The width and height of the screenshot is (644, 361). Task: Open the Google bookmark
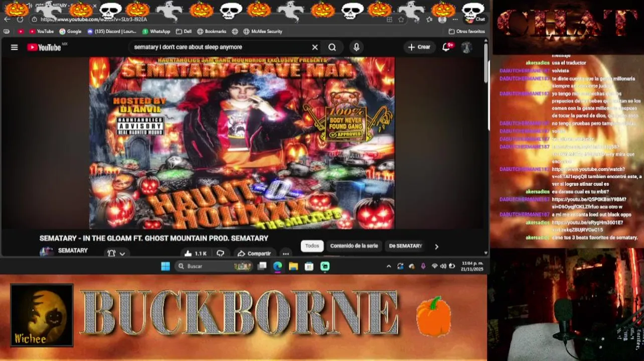(70, 31)
